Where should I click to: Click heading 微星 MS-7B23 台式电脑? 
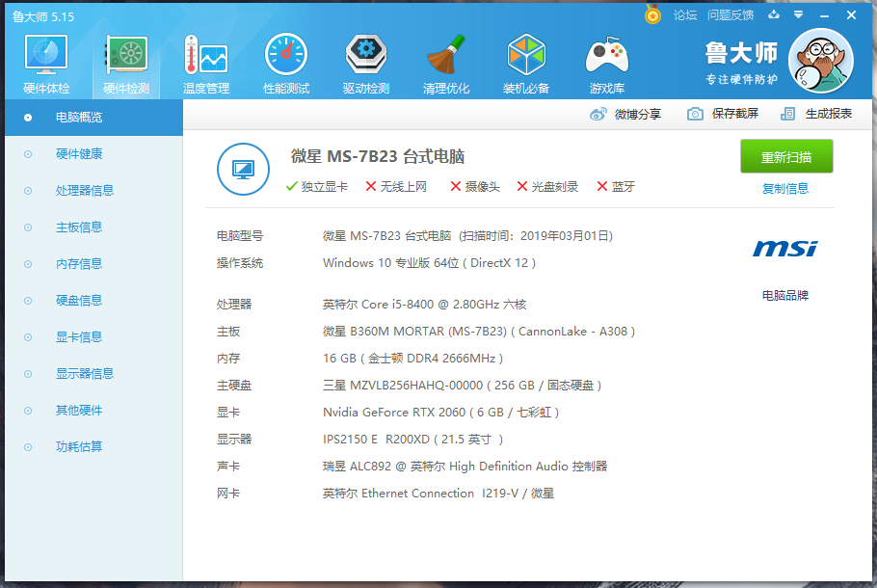pos(378,157)
